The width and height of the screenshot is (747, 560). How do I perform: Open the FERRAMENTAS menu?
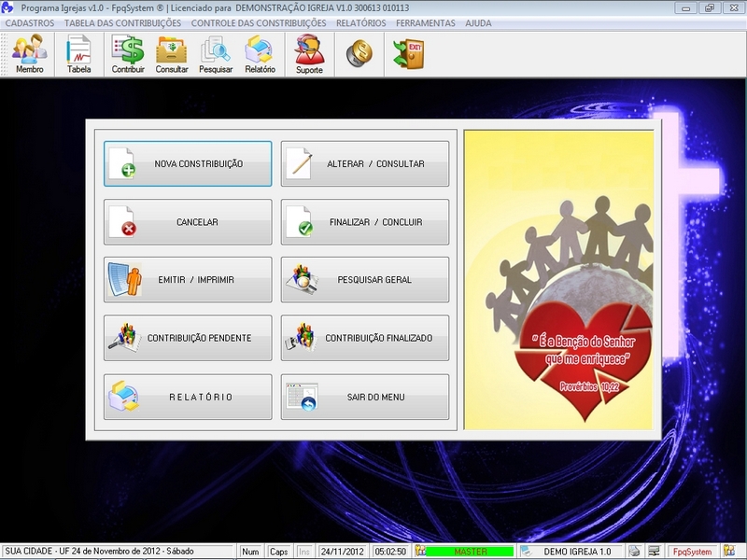(x=426, y=22)
